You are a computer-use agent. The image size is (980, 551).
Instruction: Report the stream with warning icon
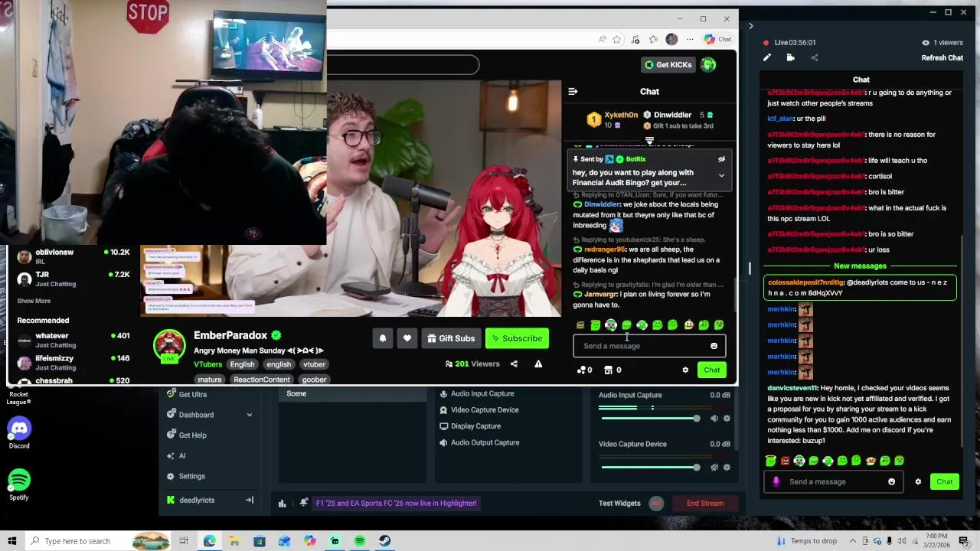pos(538,364)
